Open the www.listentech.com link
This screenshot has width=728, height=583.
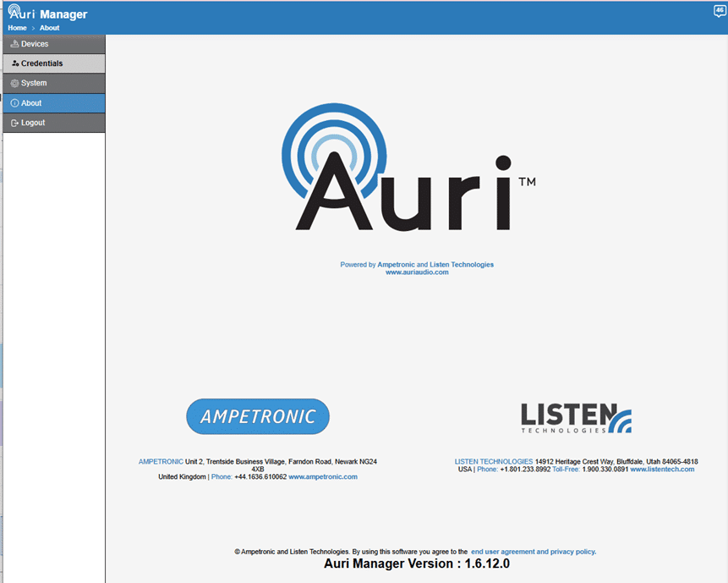tap(662, 470)
